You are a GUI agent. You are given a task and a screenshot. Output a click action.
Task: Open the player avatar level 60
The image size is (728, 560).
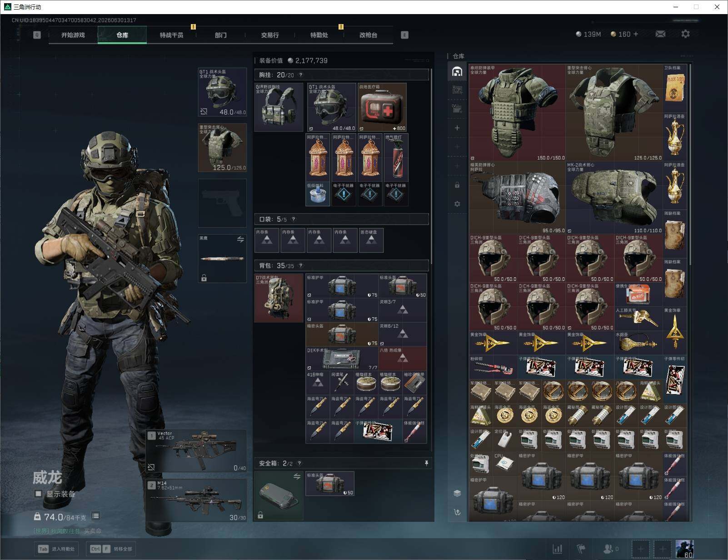[684, 549]
